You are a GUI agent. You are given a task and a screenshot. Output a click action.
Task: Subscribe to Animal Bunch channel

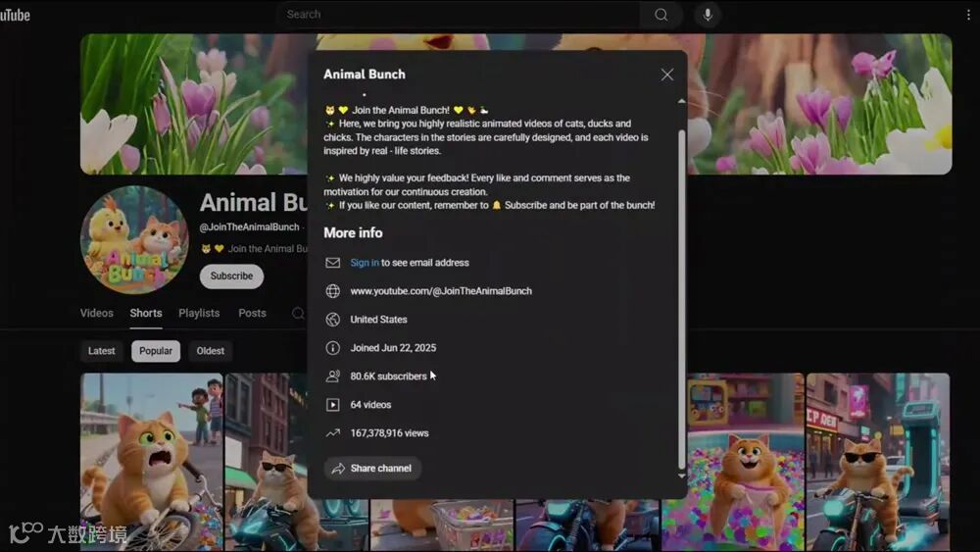tap(231, 276)
